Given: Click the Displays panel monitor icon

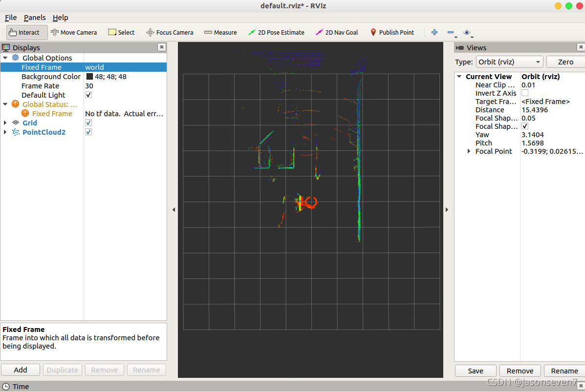Looking at the screenshot, I should click(6, 48).
